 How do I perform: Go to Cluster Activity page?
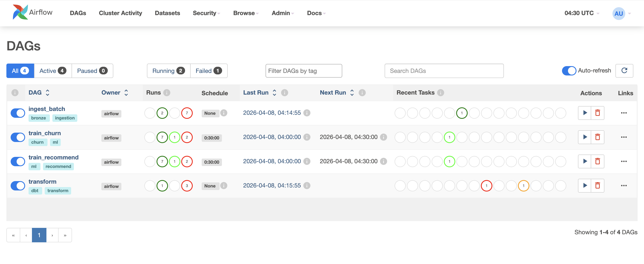(x=120, y=13)
